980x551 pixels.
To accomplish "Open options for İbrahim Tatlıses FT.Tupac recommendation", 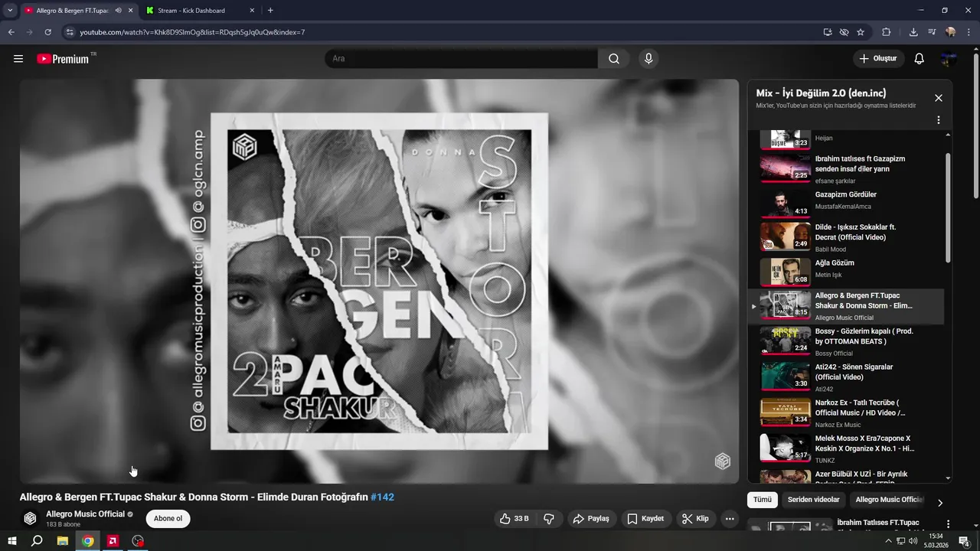I will pos(949,524).
